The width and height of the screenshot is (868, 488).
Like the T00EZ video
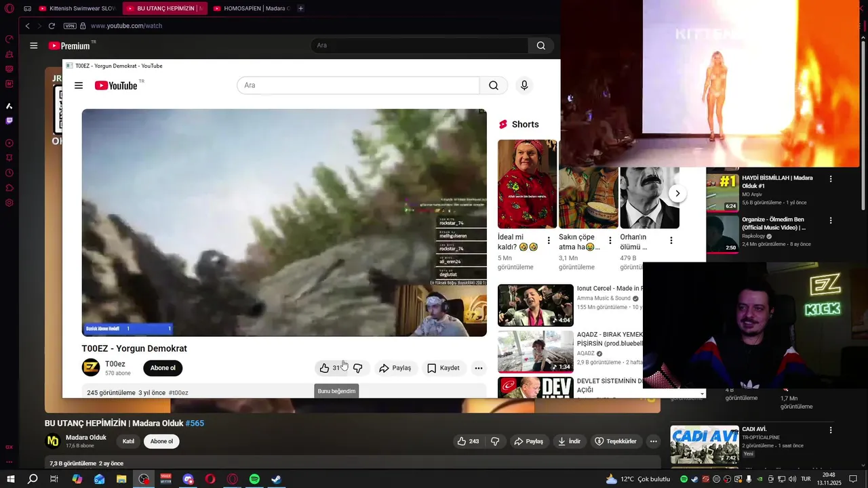point(330,368)
